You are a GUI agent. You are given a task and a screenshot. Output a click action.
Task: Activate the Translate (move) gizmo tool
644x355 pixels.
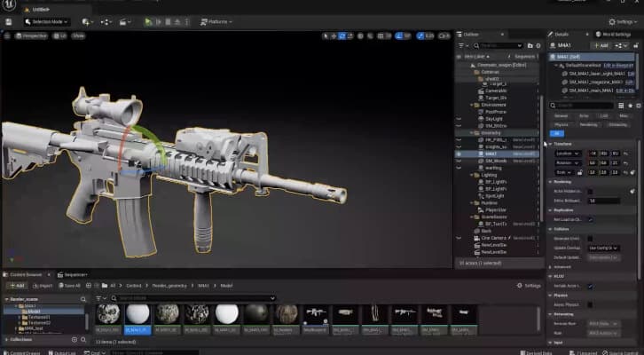pos(334,36)
